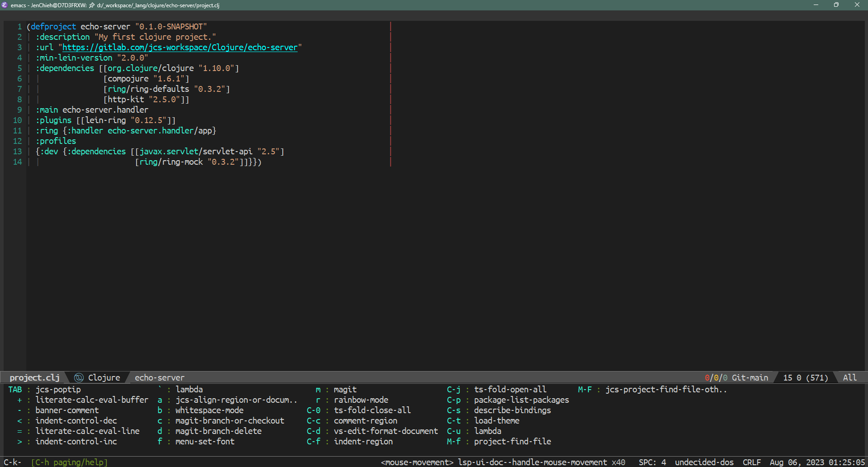Open the GitLab echo-server URL link
Screen dimensions: 868x467
tap(180, 48)
